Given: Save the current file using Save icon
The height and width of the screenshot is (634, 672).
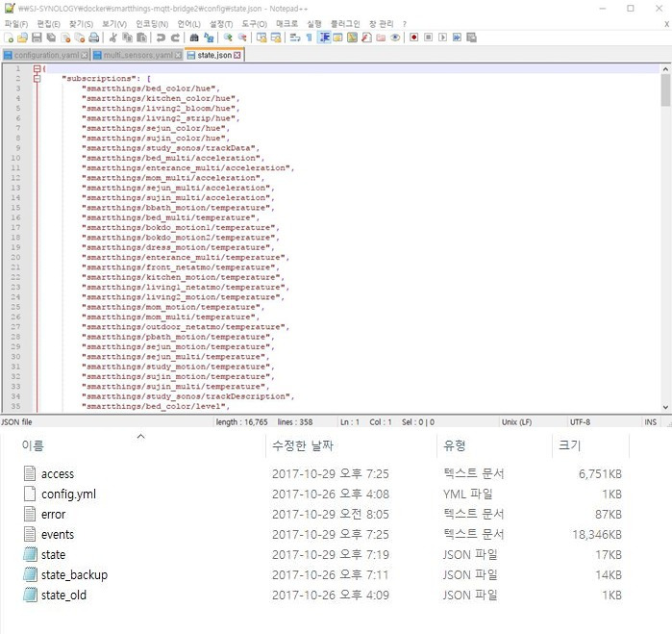Looking at the screenshot, I should [37, 38].
